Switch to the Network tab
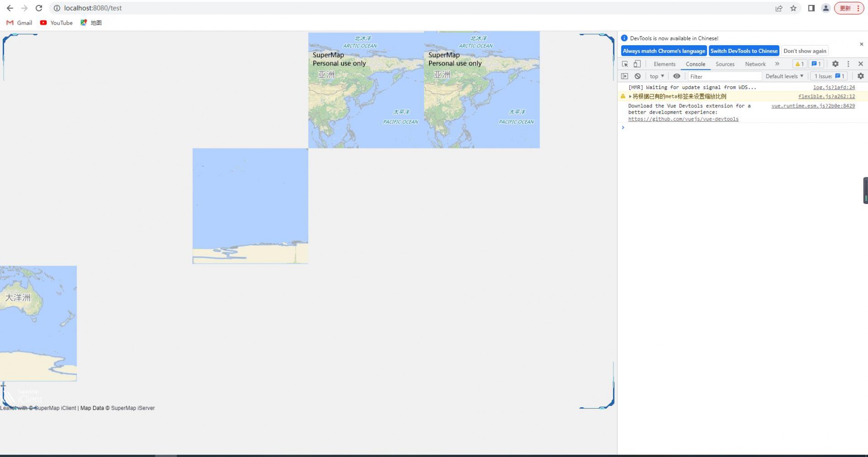The height and width of the screenshot is (457, 868). (755, 64)
